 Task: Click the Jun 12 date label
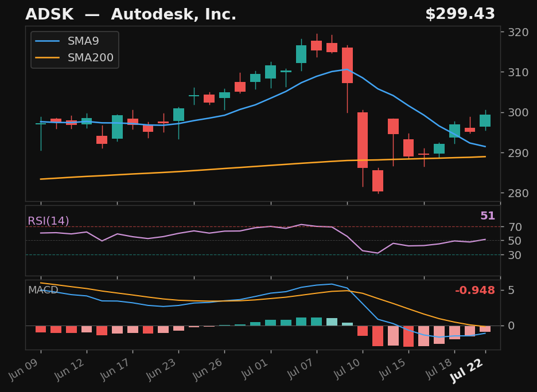(70, 370)
